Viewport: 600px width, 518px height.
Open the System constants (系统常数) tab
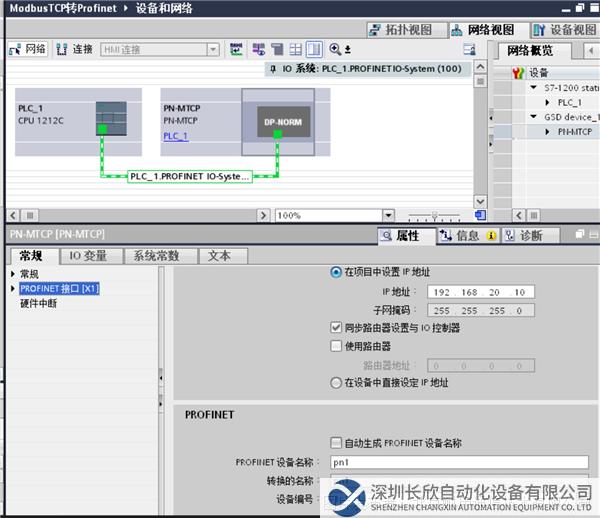pyautogui.click(x=157, y=256)
